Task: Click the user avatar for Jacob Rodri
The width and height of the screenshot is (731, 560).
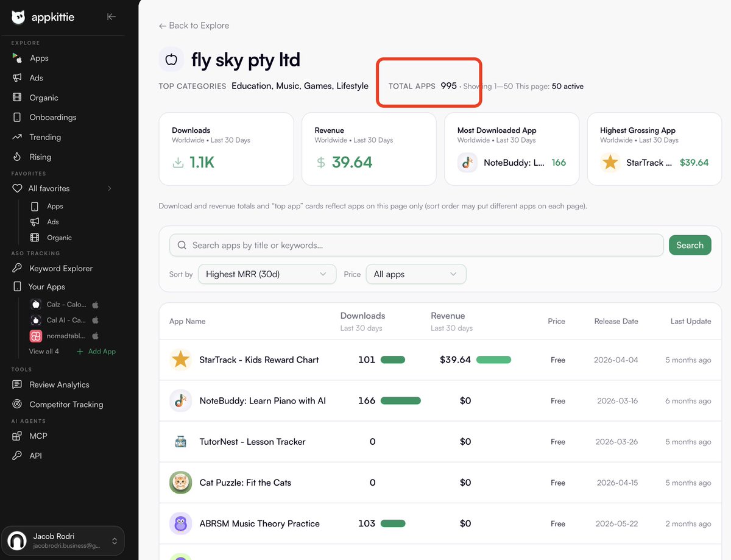Action: pos(16,541)
